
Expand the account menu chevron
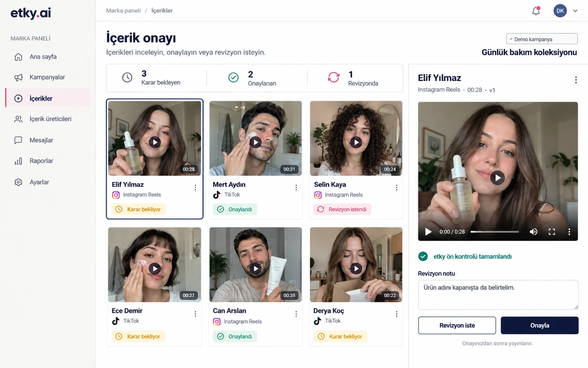coord(575,11)
